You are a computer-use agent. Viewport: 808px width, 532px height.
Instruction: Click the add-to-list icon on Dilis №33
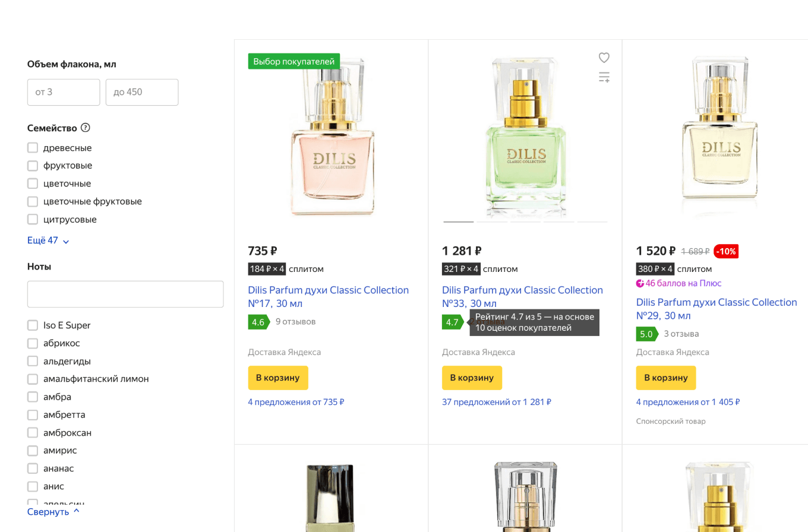pos(604,77)
